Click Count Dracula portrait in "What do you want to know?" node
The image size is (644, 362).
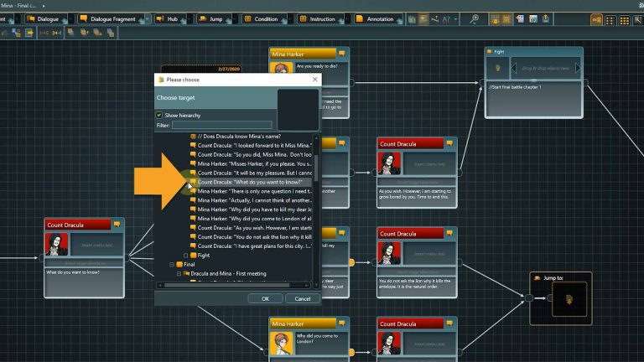click(x=56, y=245)
